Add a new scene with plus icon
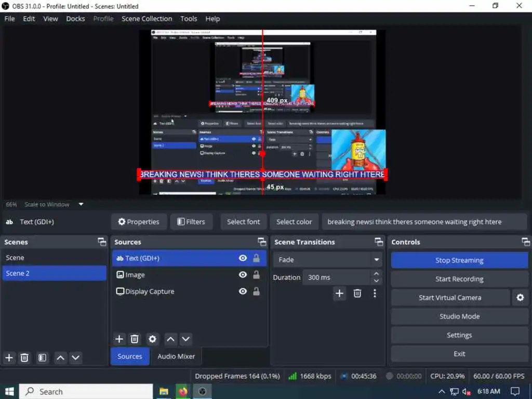Image resolution: width=532 pixels, height=399 pixels. (x=9, y=357)
